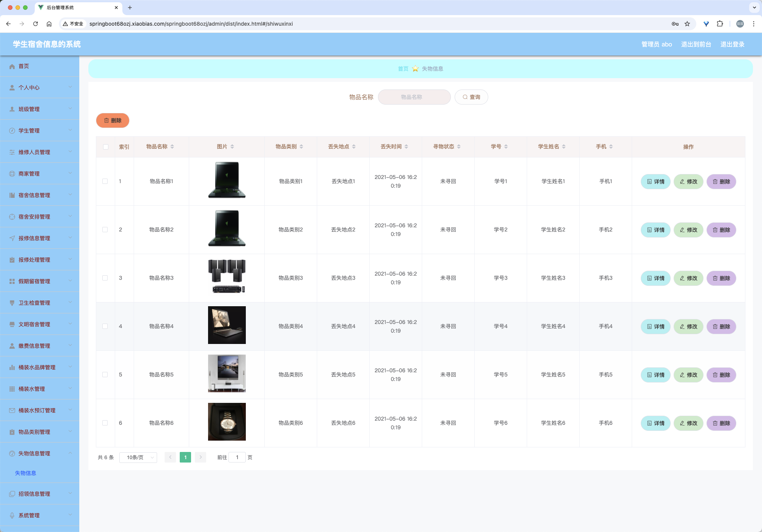The width and height of the screenshot is (762, 532).
Task: Click 删除 for row 物品名称6
Action: click(x=721, y=423)
